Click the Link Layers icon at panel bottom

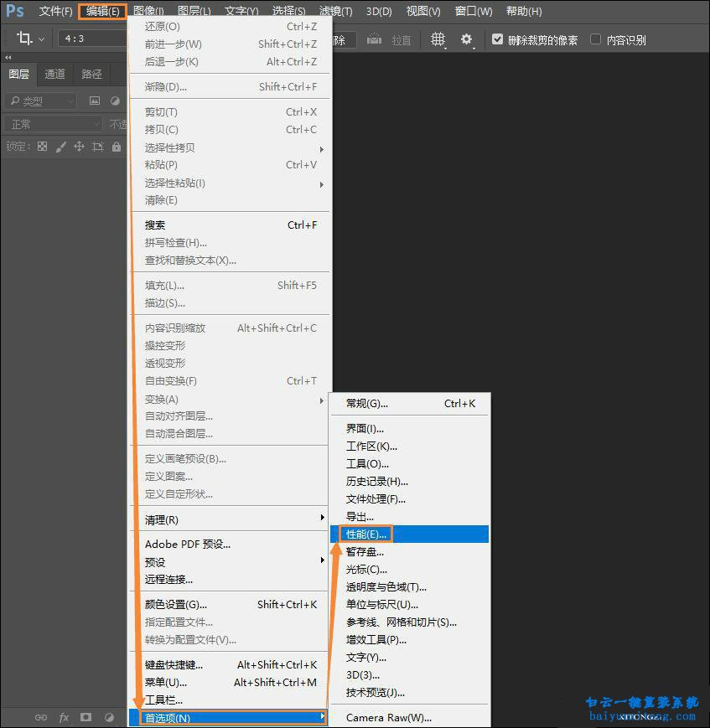coord(40,717)
